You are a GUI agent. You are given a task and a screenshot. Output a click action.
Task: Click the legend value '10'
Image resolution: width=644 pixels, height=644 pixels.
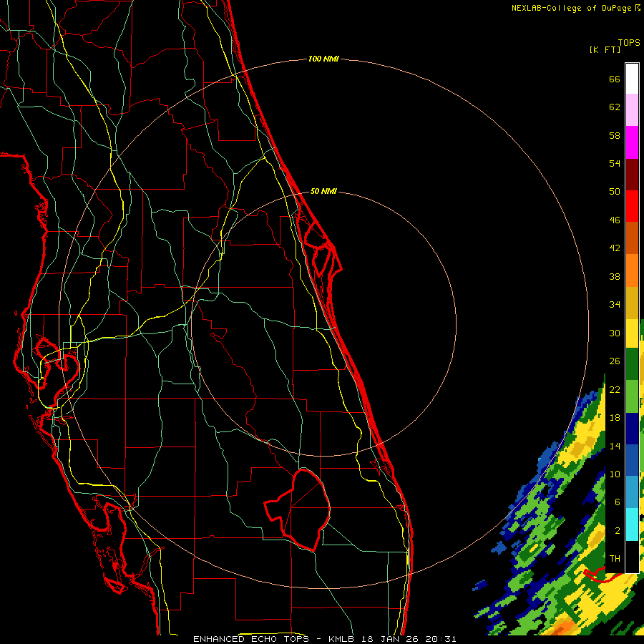[x=615, y=474]
